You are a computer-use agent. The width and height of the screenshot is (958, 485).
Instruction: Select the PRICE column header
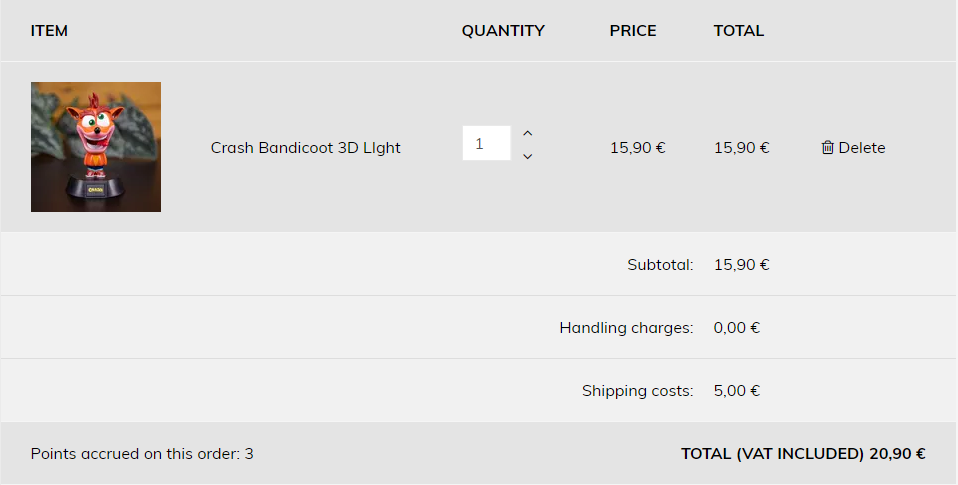(633, 31)
